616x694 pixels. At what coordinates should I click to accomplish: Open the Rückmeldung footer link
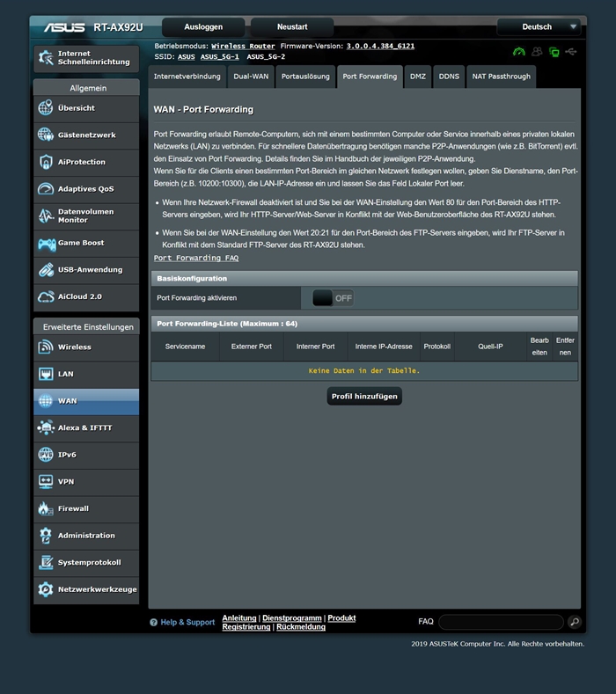301,627
